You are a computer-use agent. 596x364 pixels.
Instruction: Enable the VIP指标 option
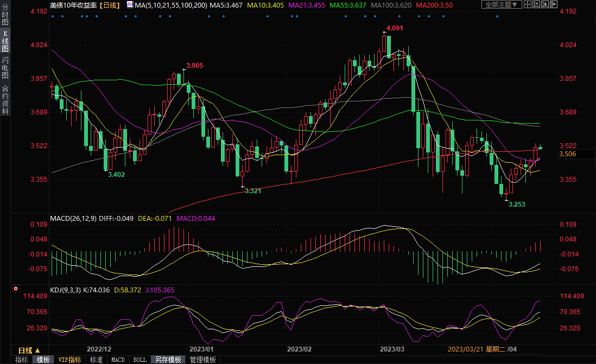[x=69, y=360]
